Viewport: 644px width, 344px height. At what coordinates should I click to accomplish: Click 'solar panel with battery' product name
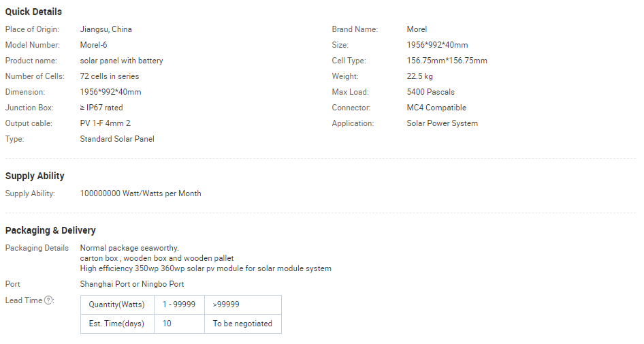121,61
